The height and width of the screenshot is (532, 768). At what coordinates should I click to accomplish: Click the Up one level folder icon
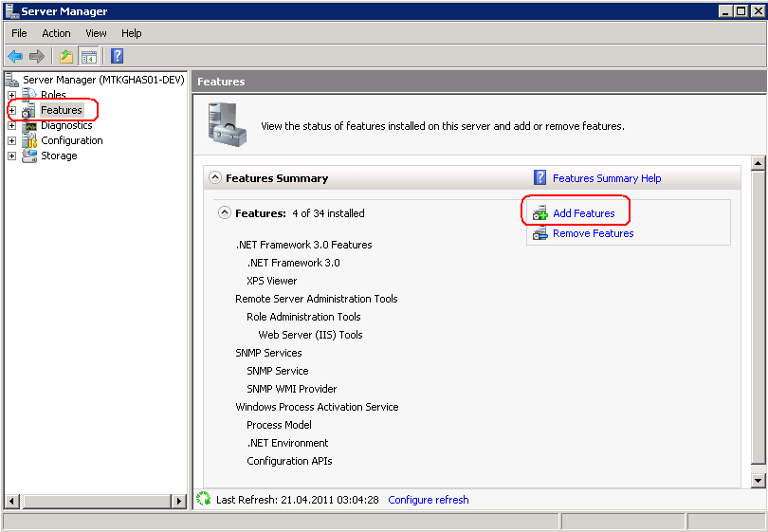pyautogui.click(x=66, y=56)
